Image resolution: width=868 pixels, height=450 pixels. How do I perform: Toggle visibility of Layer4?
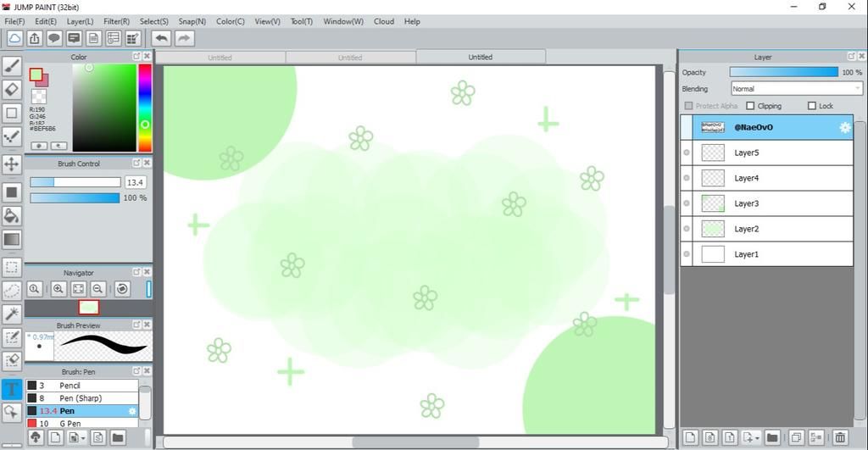pos(687,178)
